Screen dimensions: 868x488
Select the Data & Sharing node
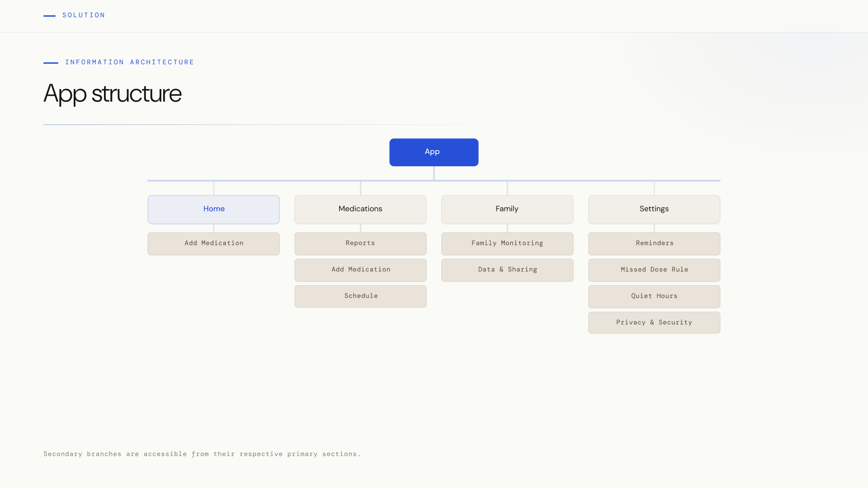(507, 270)
